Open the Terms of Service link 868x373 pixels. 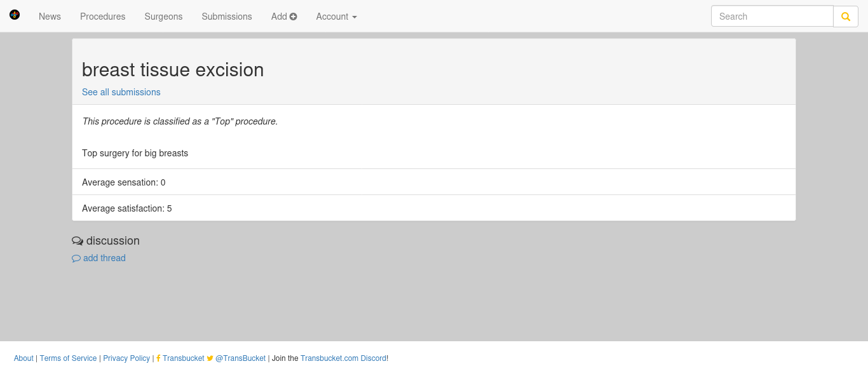pyautogui.click(x=69, y=358)
